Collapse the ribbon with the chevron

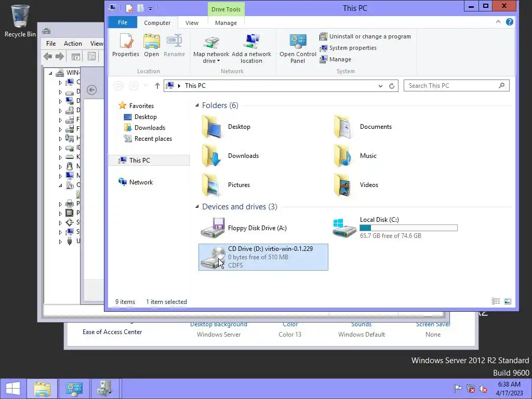point(498,22)
